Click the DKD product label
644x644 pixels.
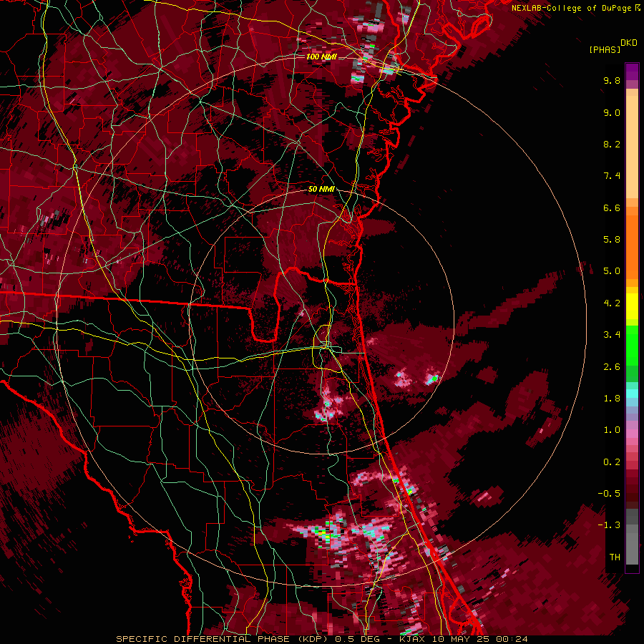point(629,43)
